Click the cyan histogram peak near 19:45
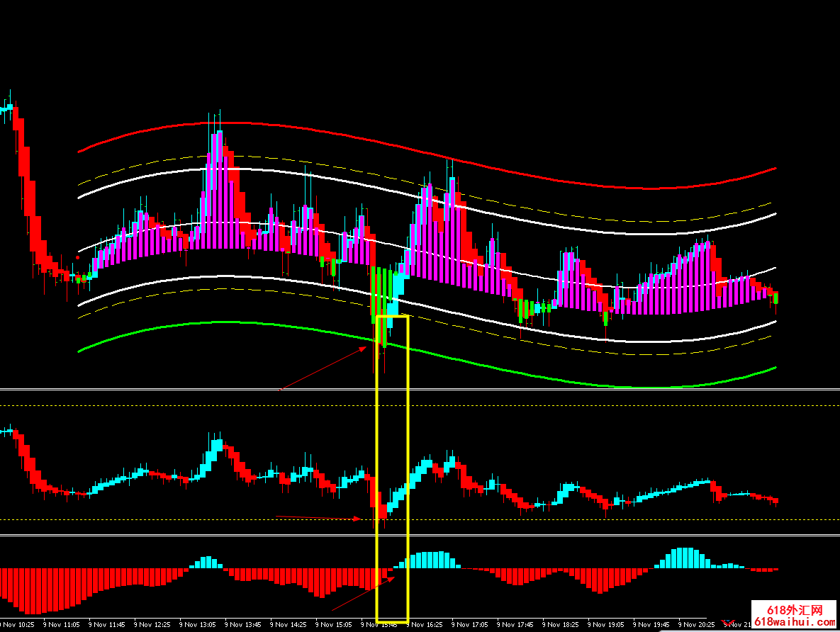The height and width of the screenshot is (632, 840). (684, 558)
